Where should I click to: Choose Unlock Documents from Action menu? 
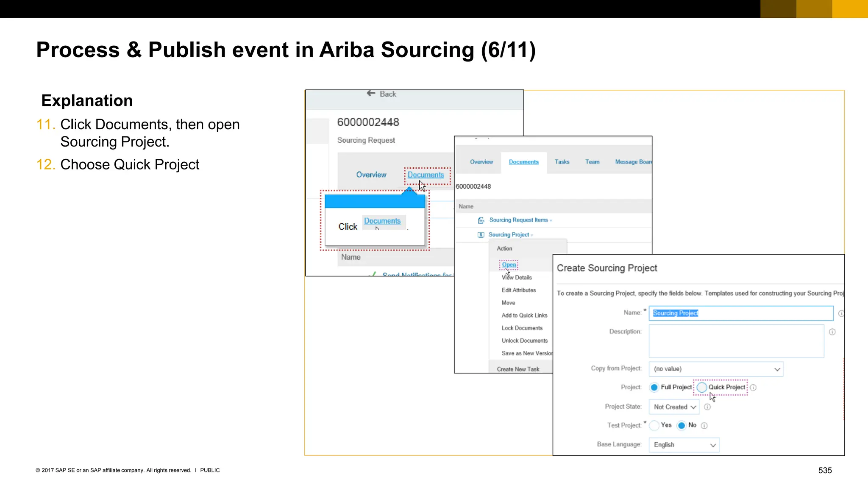(x=525, y=341)
